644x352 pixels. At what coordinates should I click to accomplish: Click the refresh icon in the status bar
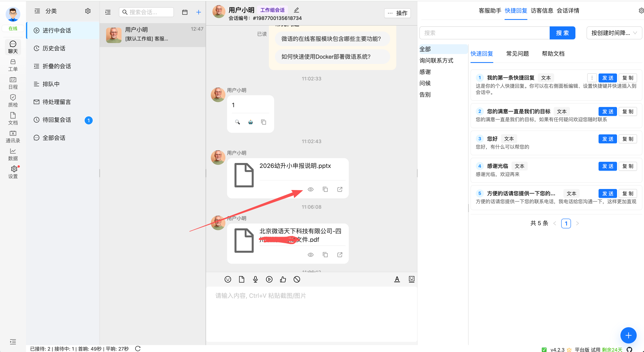pyautogui.click(x=138, y=349)
